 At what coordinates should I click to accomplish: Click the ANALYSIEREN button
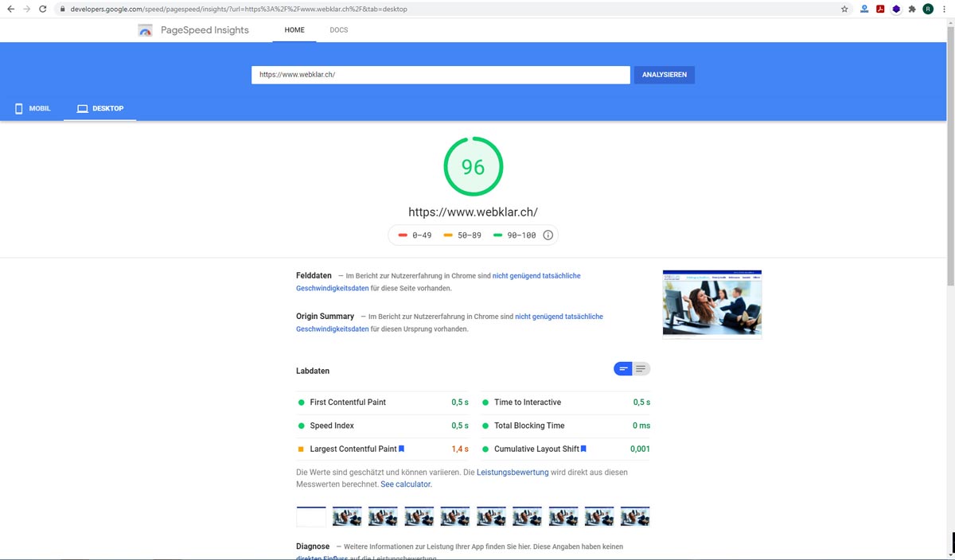point(665,75)
